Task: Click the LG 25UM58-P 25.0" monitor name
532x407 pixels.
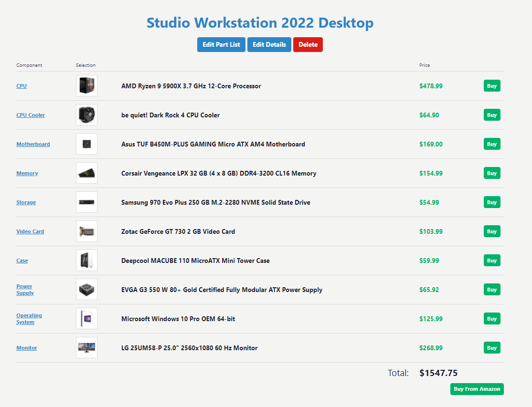Action: click(189, 348)
